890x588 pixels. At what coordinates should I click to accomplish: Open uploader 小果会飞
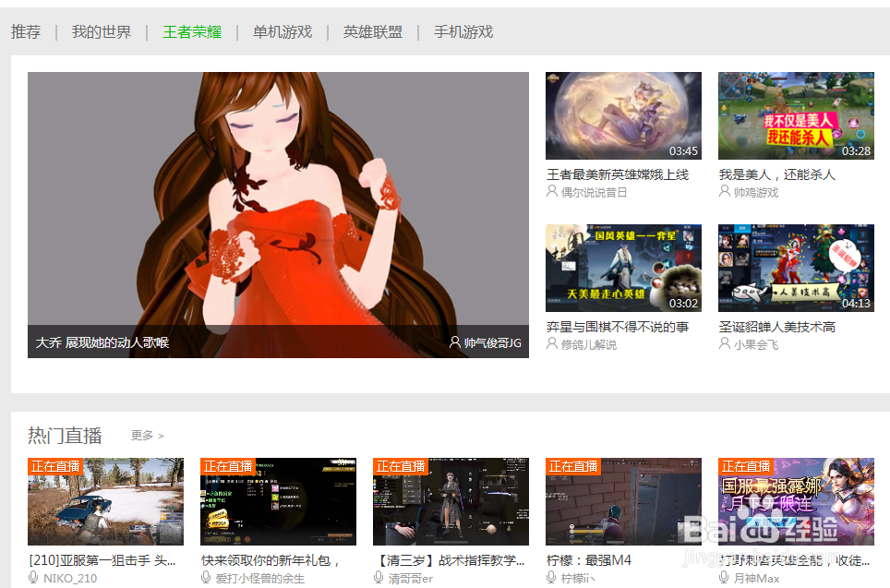coord(755,344)
